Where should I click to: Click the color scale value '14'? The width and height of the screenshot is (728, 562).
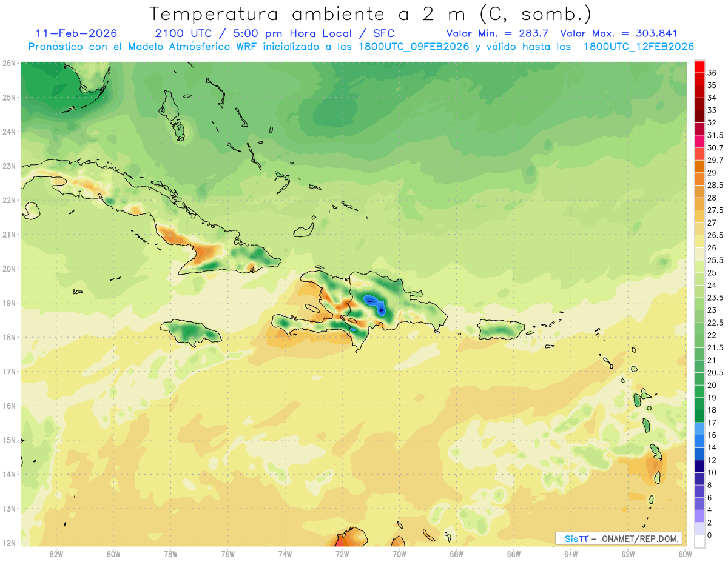click(x=712, y=447)
